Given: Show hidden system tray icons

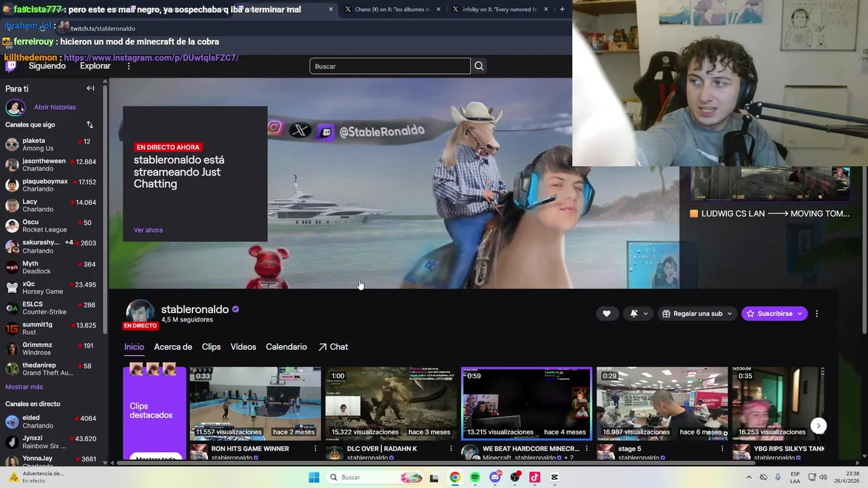Looking at the screenshot, I should click(749, 477).
